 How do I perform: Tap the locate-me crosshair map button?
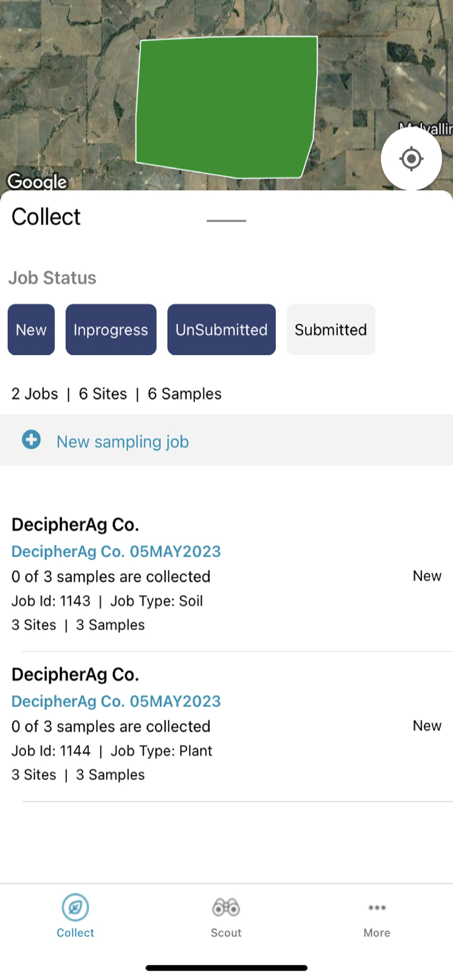411,158
